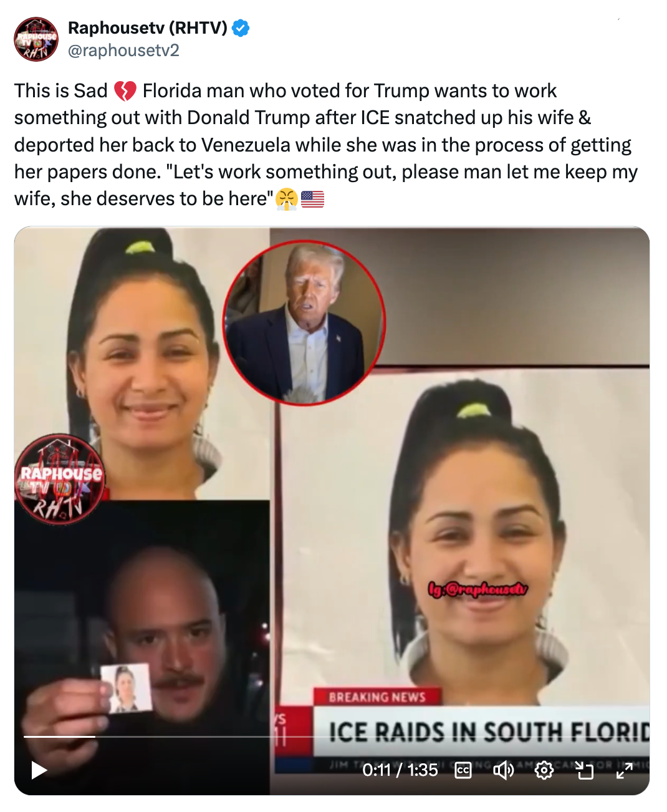Click the ICE RAIDS IN SOUTH FLORIDA headline
667x812 pixels.
click(489, 732)
